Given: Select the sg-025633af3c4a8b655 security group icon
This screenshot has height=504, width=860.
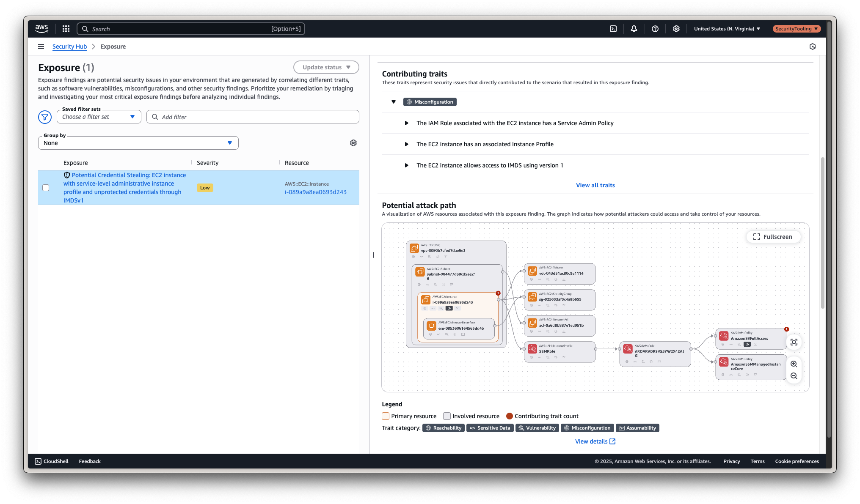Looking at the screenshot, I should click(532, 297).
